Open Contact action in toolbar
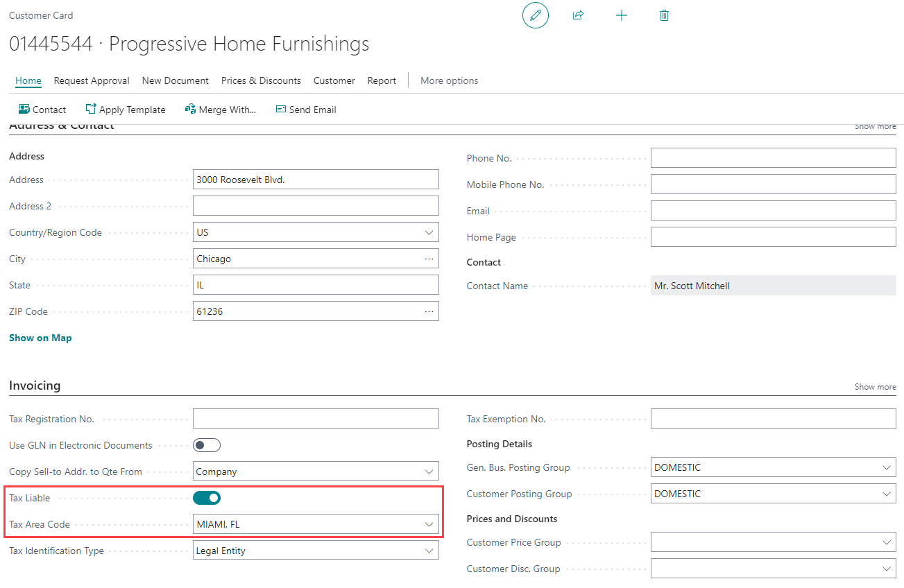The height and width of the screenshot is (588, 904). click(42, 110)
